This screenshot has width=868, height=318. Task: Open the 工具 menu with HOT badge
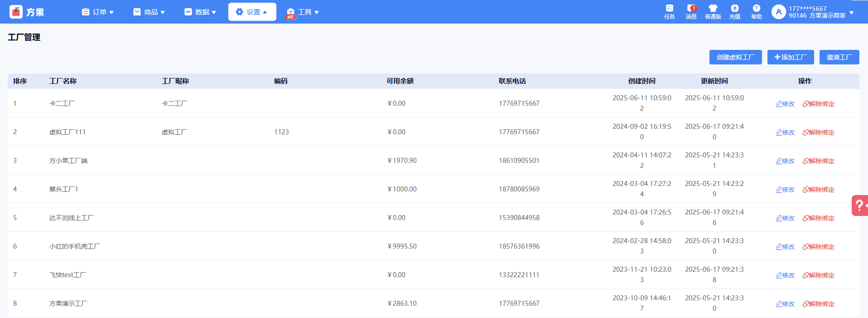pyautogui.click(x=303, y=12)
